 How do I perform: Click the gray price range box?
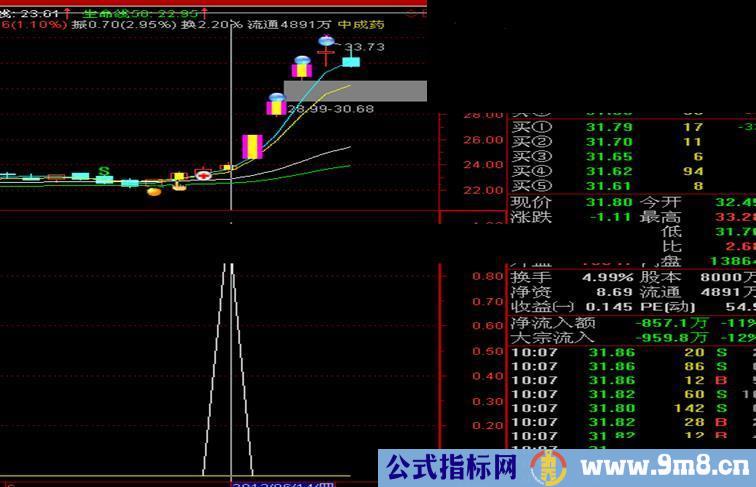click(x=355, y=91)
